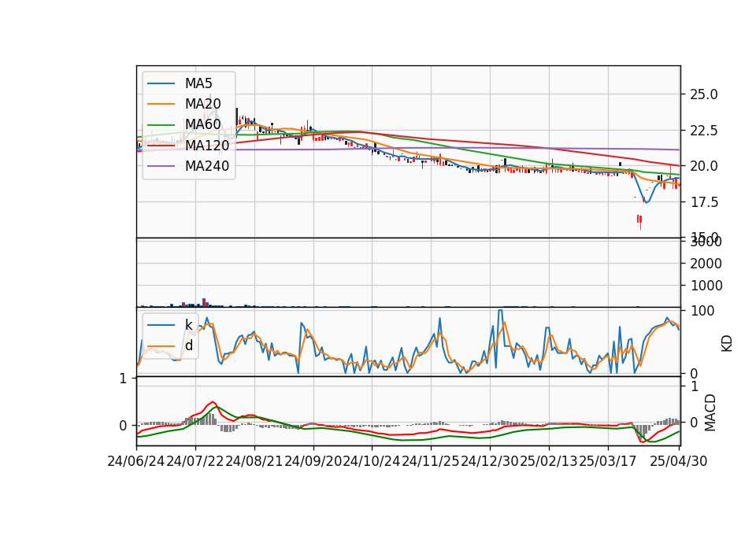Click the 24/08/21 date tick label
756x543 pixels.
coord(254,461)
